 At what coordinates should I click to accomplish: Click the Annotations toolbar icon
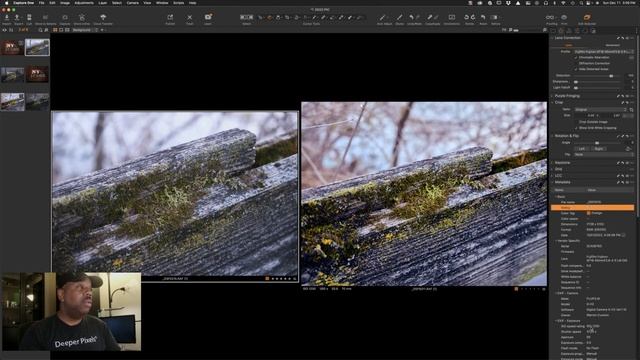point(451,17)
